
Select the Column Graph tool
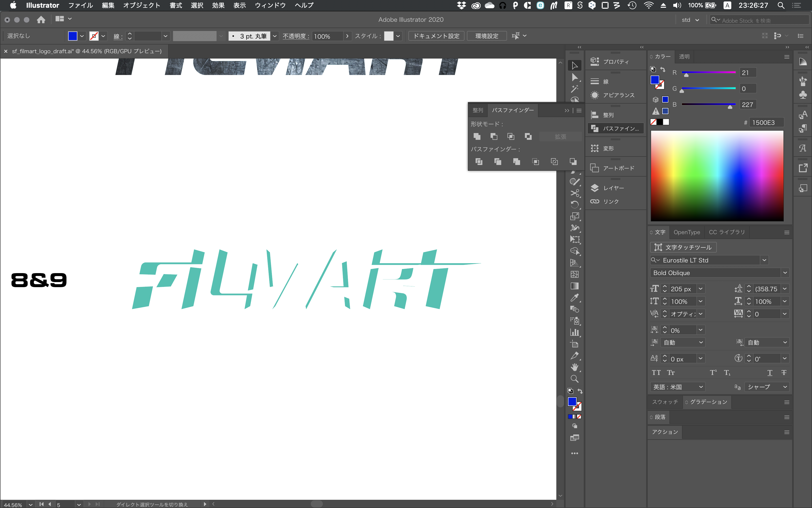click(574, 333)
